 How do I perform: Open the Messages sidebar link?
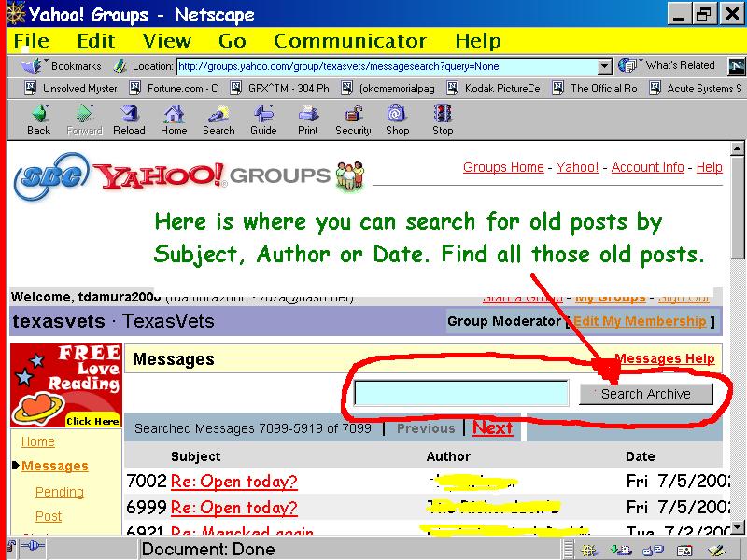pos(55,466)
